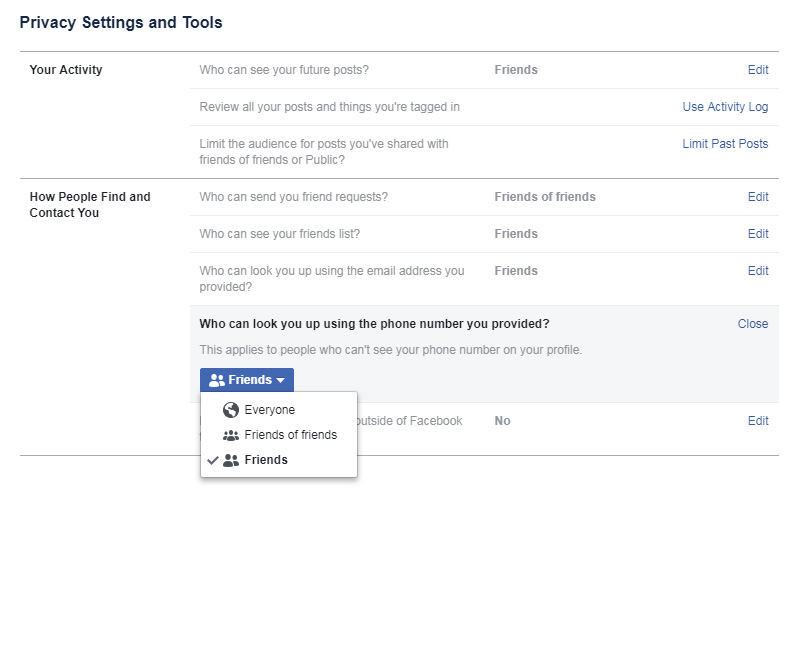This screenshot has width=798, height=657.
Task: Click the people icon on blue Friends button
Action: click(x=216, y=380)
